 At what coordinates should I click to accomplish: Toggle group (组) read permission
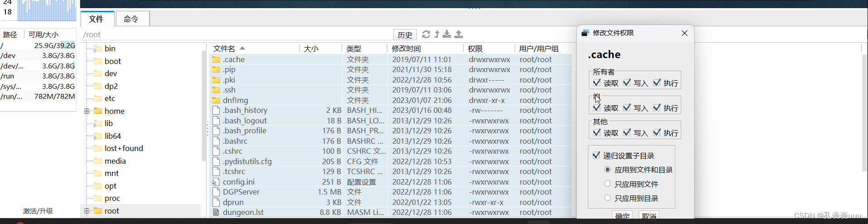coord(597,107)
